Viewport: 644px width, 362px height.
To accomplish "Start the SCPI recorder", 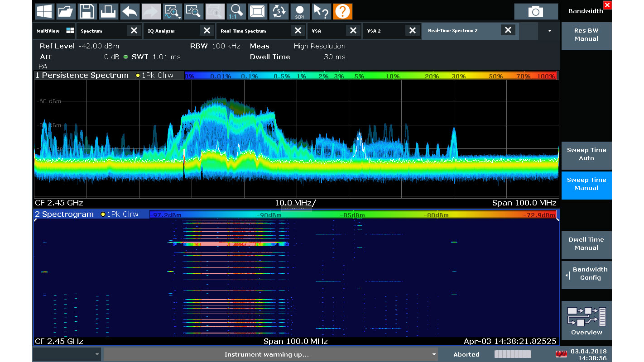I will pyautogui.click(x=299, y=11).
